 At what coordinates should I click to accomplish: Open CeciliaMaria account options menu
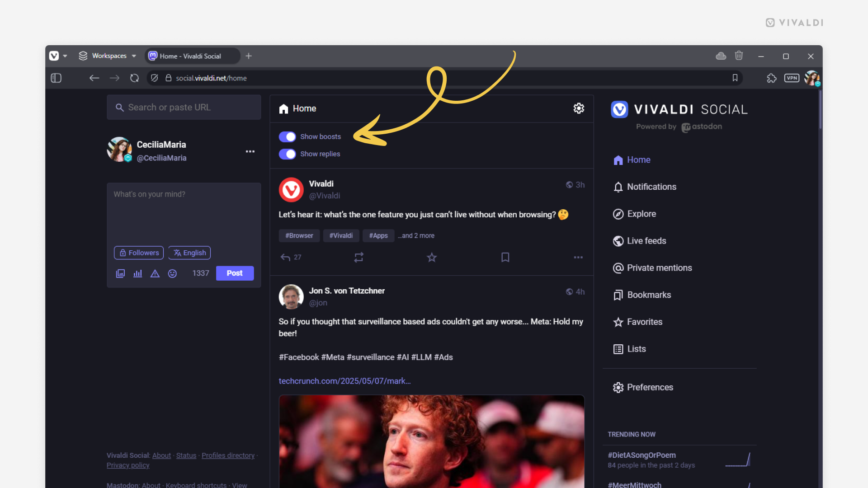250,151
